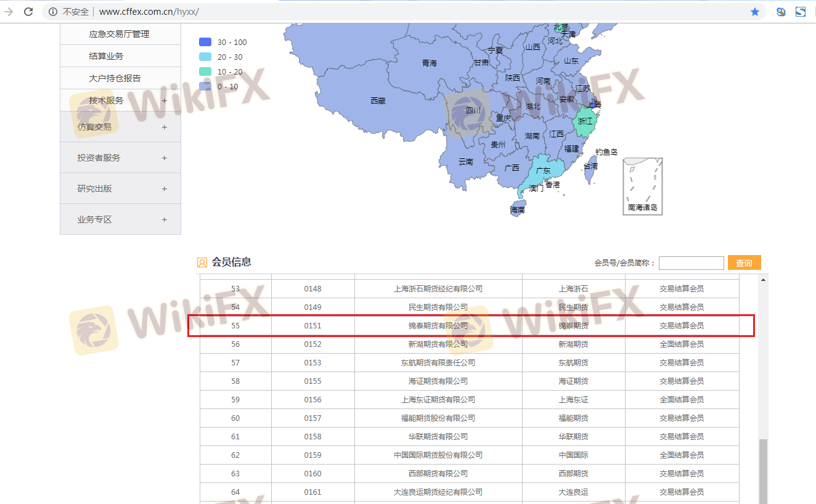Screen dimensions: 816x504
Task: Click the 应急交易厅管理 sidebar link
Action: [x=119, y=34]
